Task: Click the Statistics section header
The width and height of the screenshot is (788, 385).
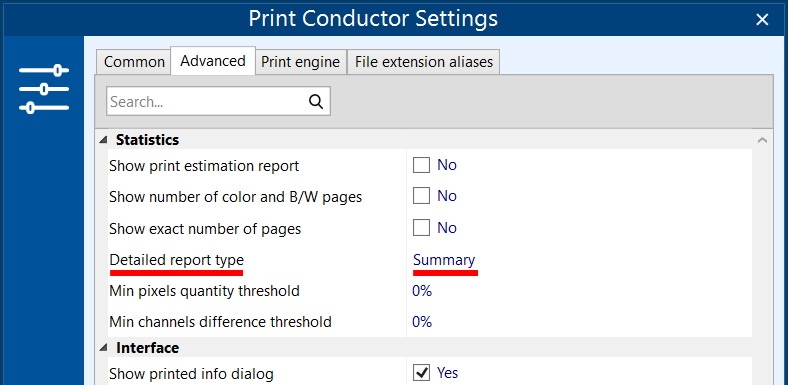Action: (147, 140)
